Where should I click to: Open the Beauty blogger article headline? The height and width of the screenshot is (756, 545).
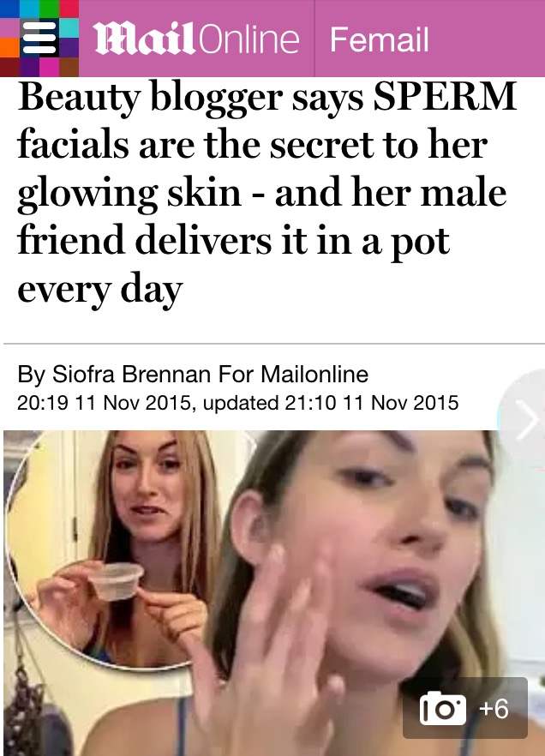[x=267, y=194]
